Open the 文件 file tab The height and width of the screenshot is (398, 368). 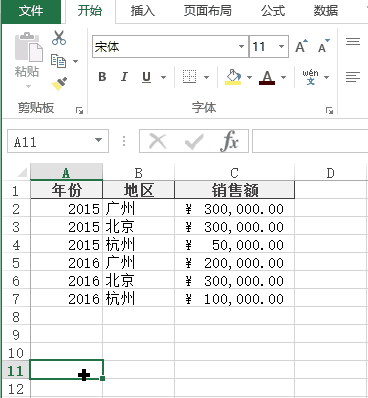31,11
